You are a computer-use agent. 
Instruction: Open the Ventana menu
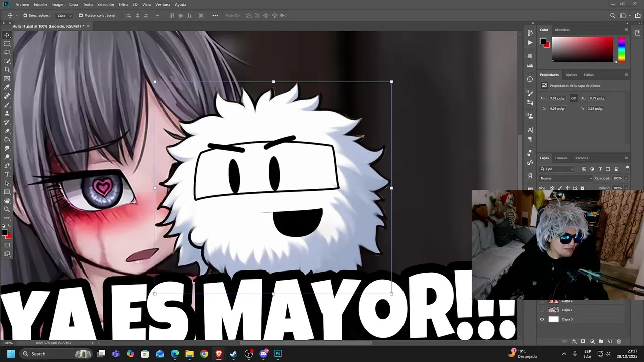(x=163, y=4)
